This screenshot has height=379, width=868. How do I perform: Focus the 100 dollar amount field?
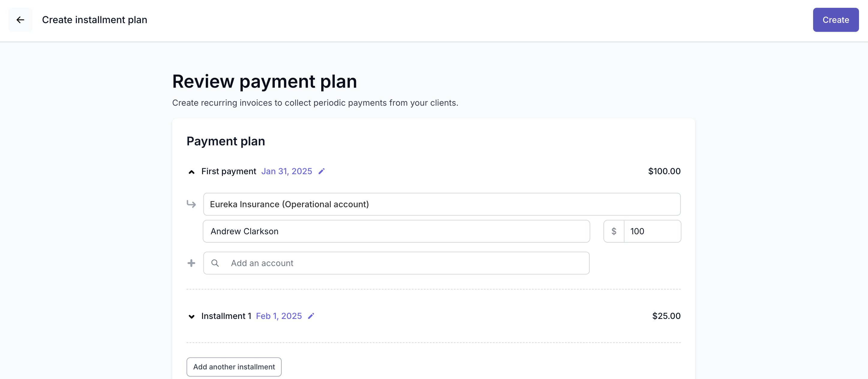click(x=652, y=231)
